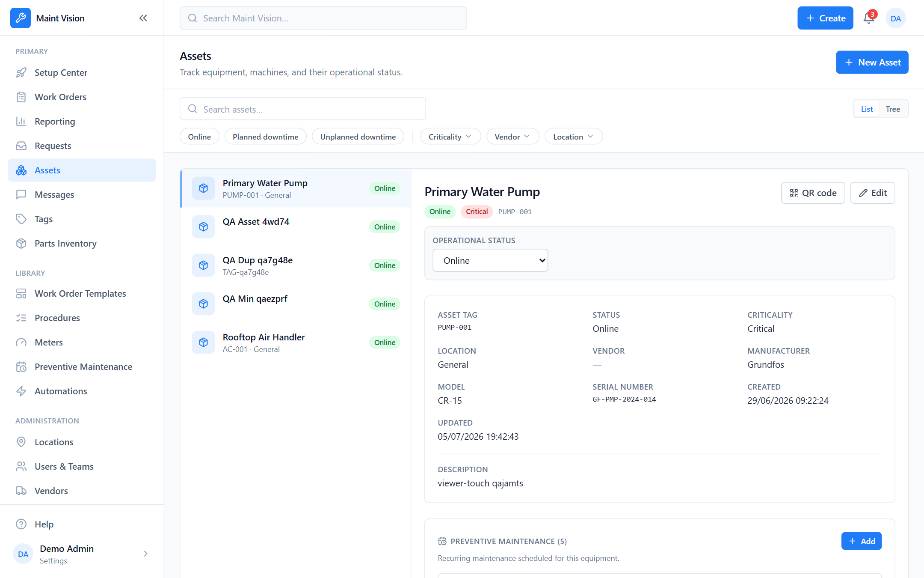Image resolution: width=924 pixels, height=578 pixels.
Task: Click description text viewer-touch qajamts
Action: pos(480,483)
